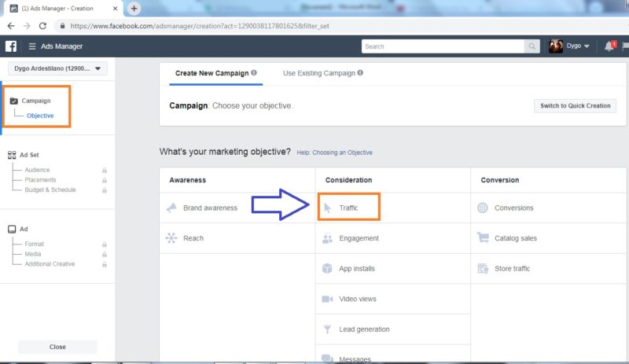Screen dimensions: 629x364
Task: Open a new browser tab
Action: (134, 8)
